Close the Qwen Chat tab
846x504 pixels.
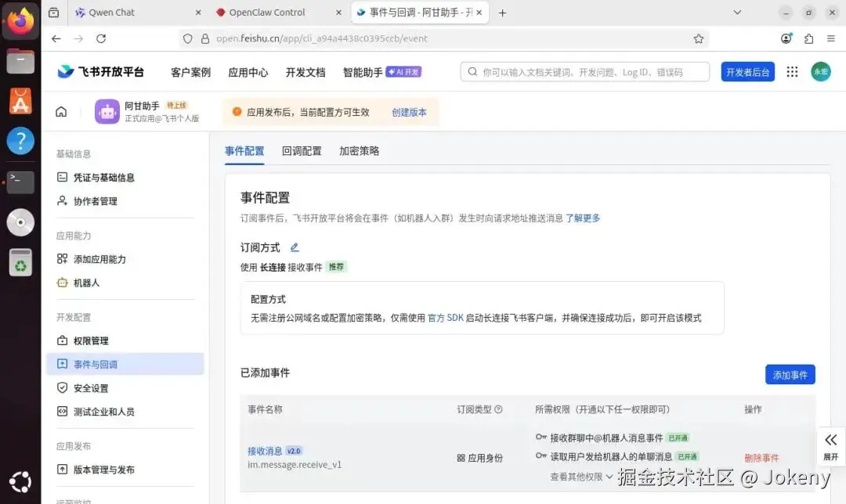click(198, 13)
